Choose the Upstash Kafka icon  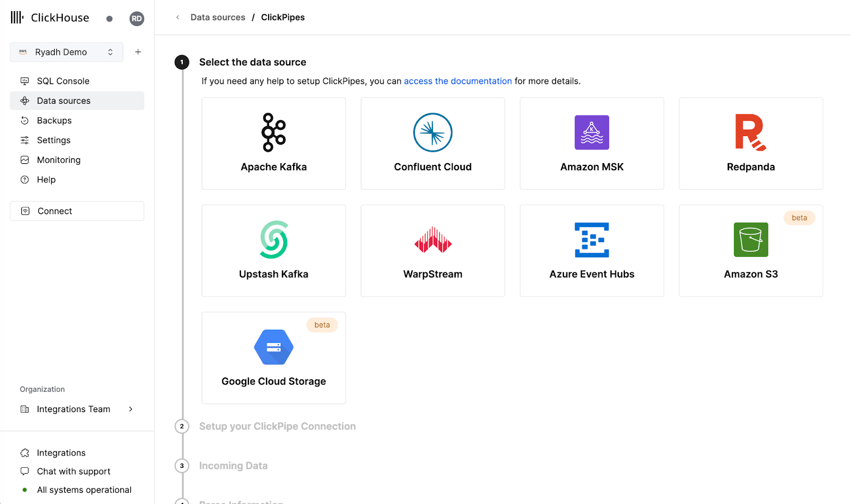[273, 240]
